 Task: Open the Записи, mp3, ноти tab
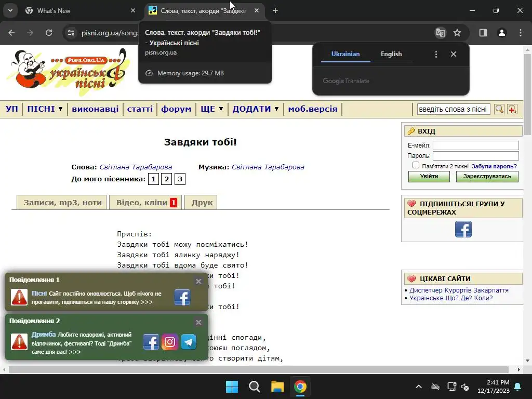62,203
